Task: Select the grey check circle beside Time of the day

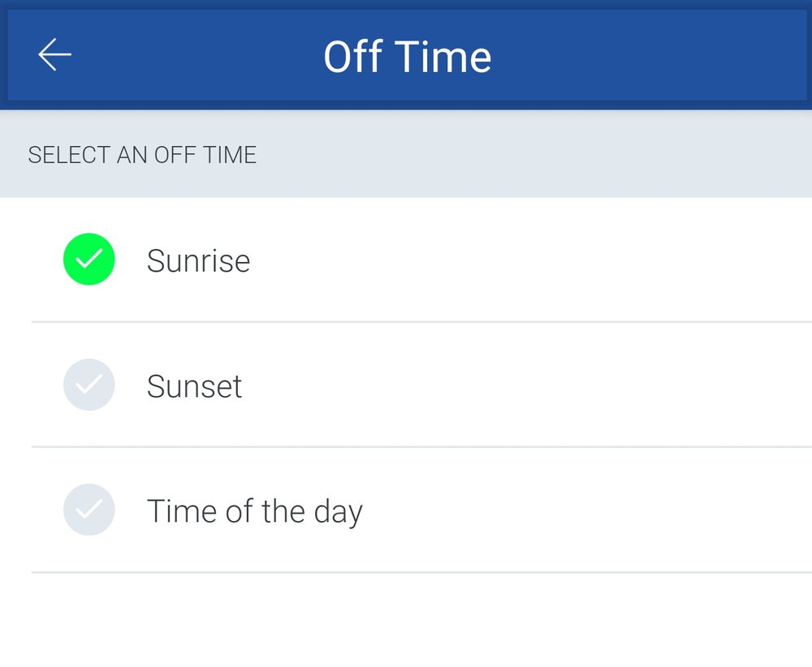Action: [x=89, y=510]
